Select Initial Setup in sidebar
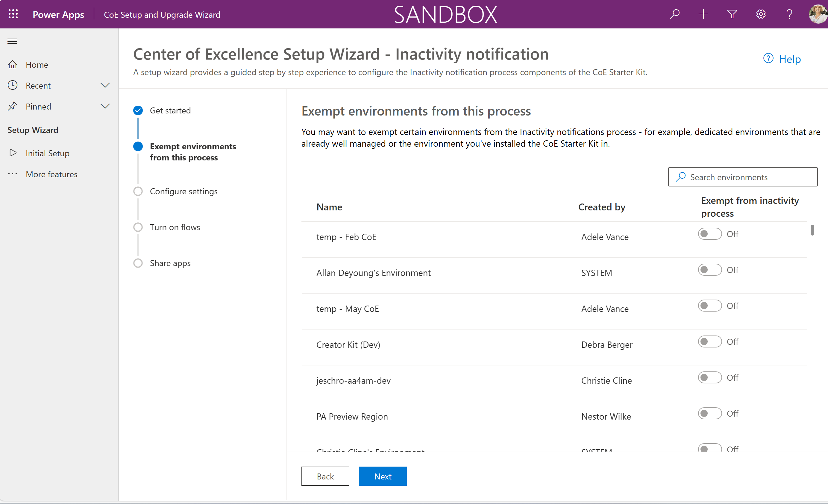This screenshot has height=504, width=828. (x=47, y=153)
